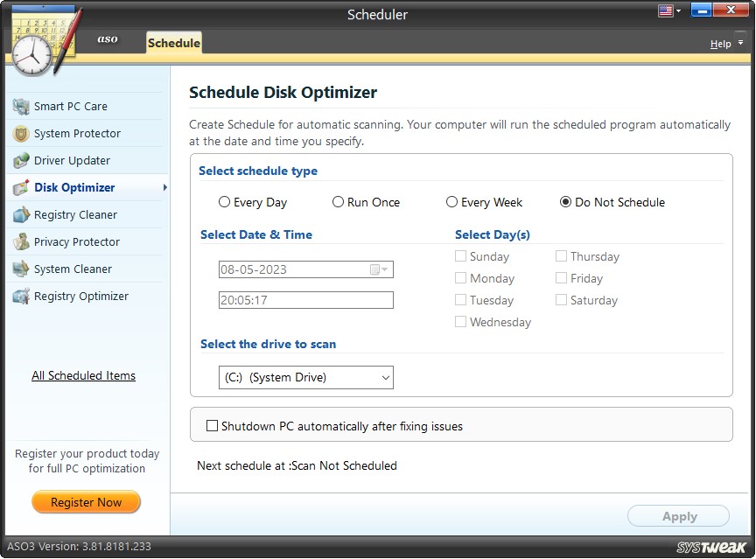Screen dimensions: 756x559
Task: Click the Privacy Protector sidebar icon
Action: (x=19, y=241)
